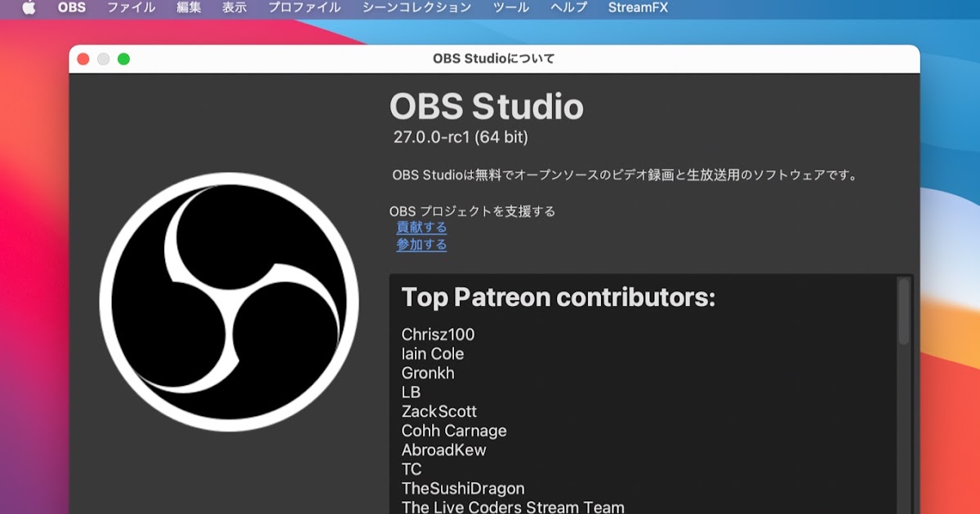980x514 pixels.
Task: Select contributor Iain Cole
Action: point(433,354)
